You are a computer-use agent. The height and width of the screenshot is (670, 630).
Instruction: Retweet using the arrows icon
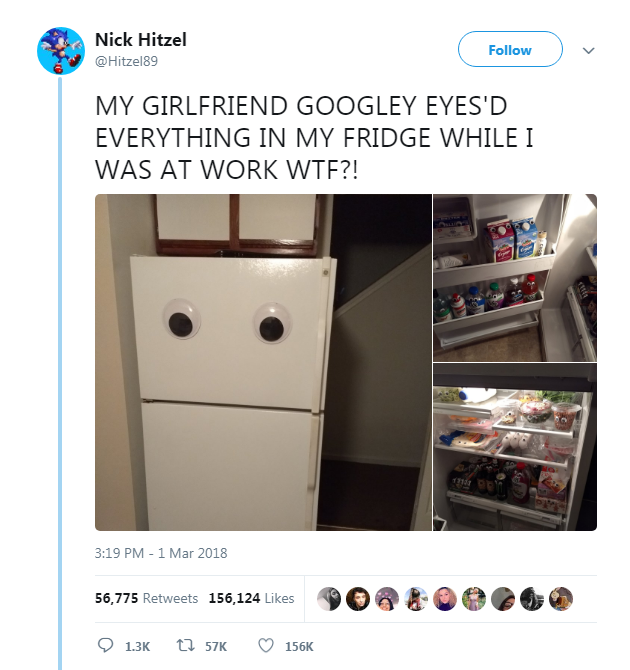click(185, 646)
